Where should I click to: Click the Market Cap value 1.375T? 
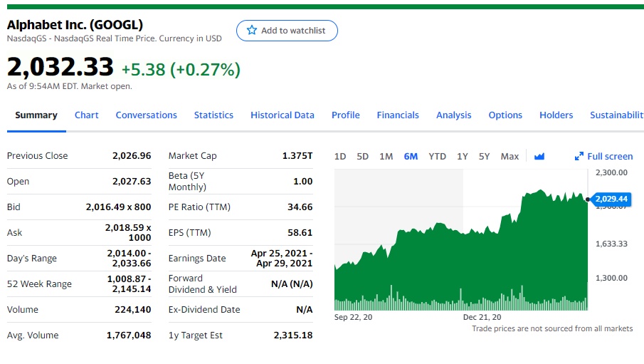(297, 156)
